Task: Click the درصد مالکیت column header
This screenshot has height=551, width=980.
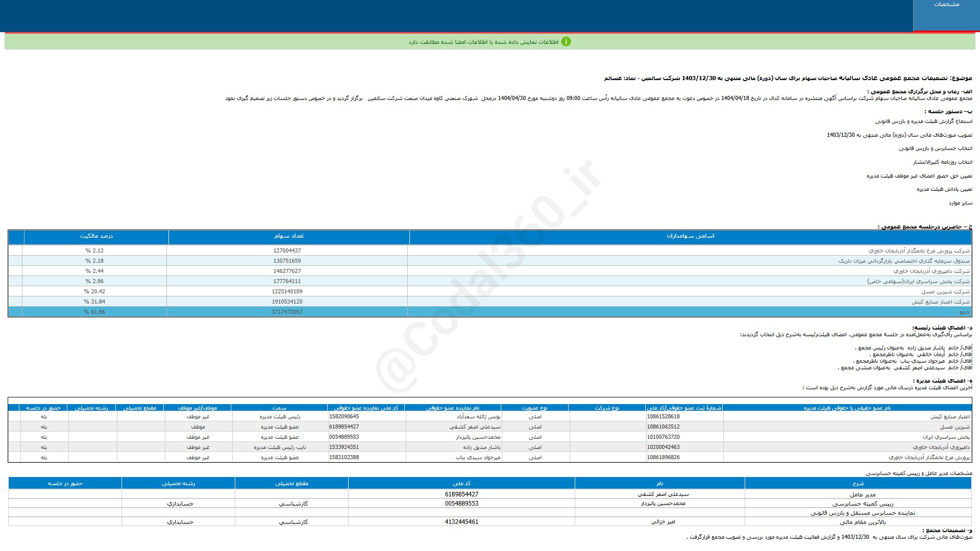Action: (x=96, y=236)
